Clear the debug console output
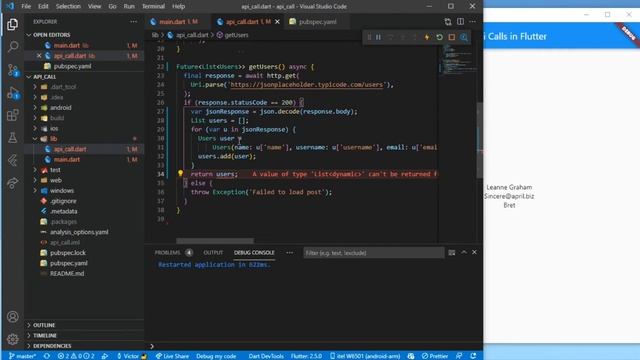Screen dimensions: 640x360 click(x=451, y=253)
